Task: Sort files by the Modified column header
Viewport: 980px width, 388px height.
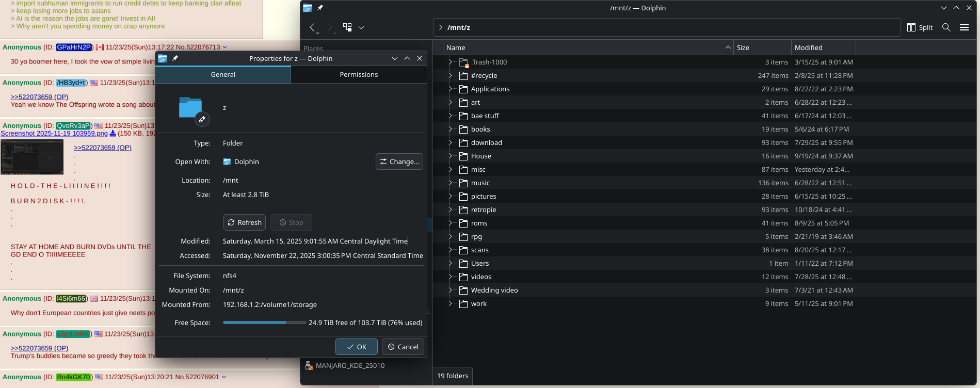Action: (x=824, y=47)
